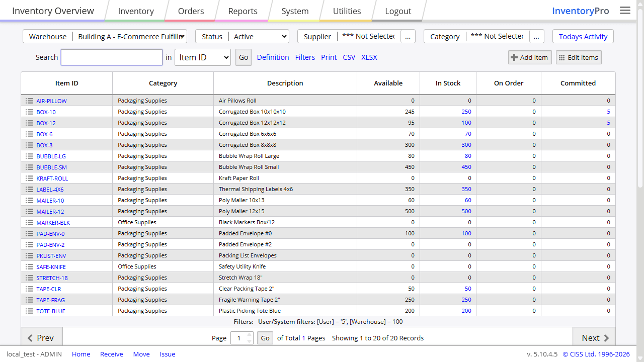
Task: Expand the Warehouse dropdown
Action: tap(131, 36)
